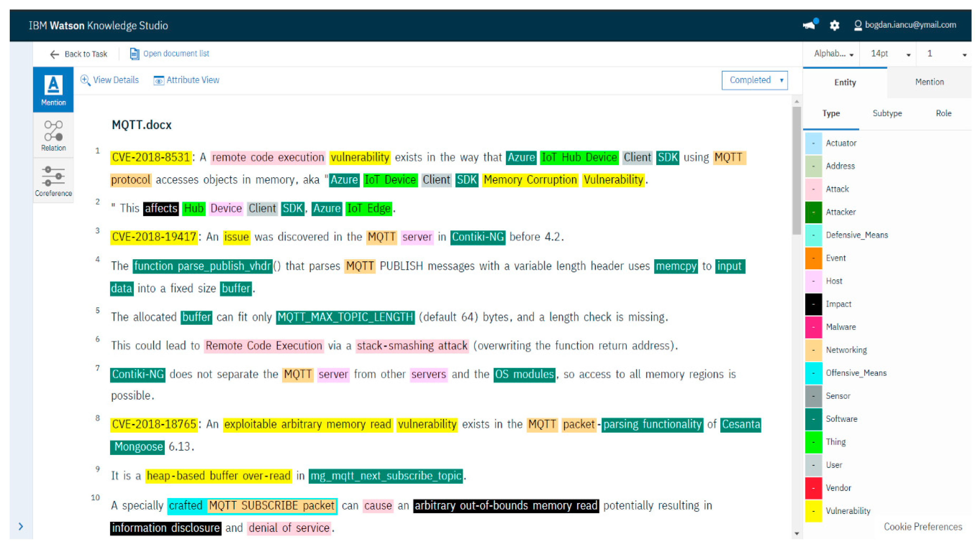This screenshot has width=980, height=550.
Task: Select the 'OS modules' mention
Action: click(524, 374)
